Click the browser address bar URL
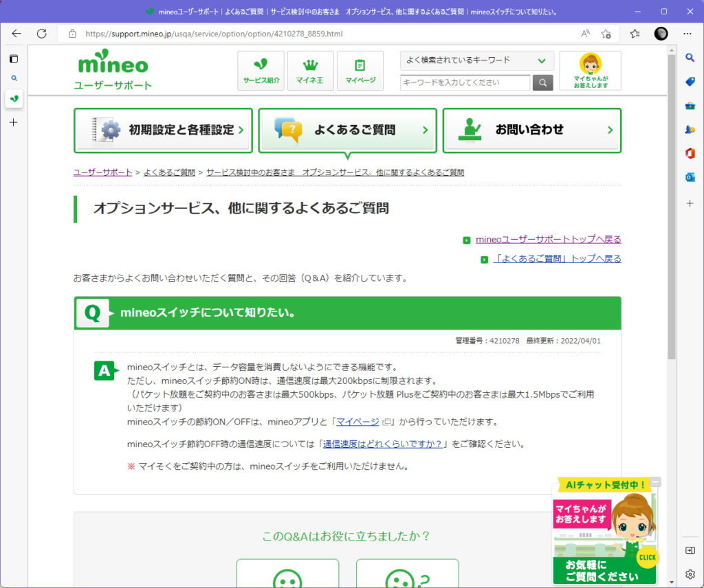This screenshot has height=588, width=704. (214, 34)
